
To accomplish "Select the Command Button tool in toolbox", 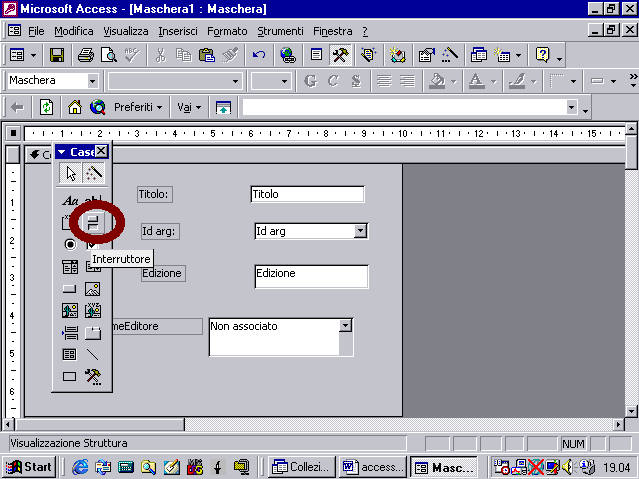I will point(70,289).
